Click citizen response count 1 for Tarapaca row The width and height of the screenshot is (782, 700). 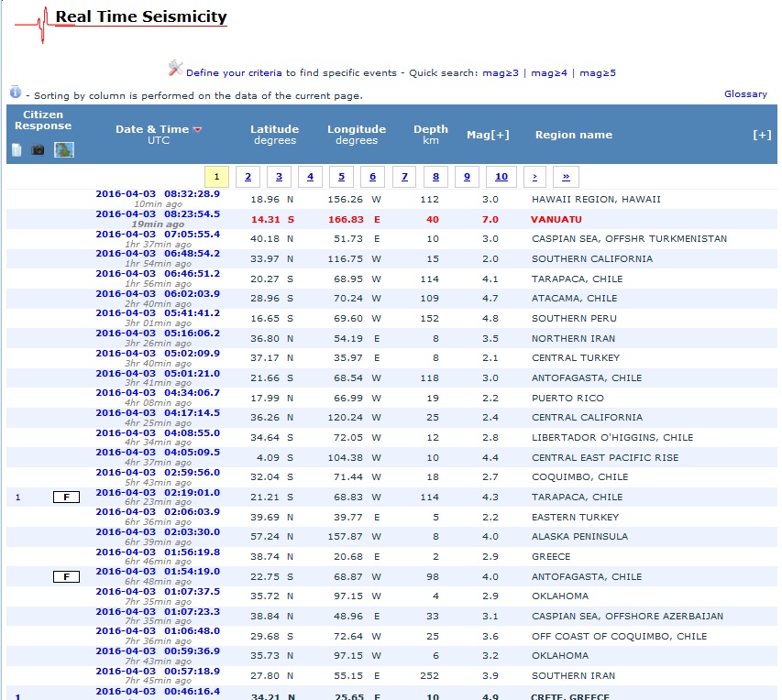[18, 498]
